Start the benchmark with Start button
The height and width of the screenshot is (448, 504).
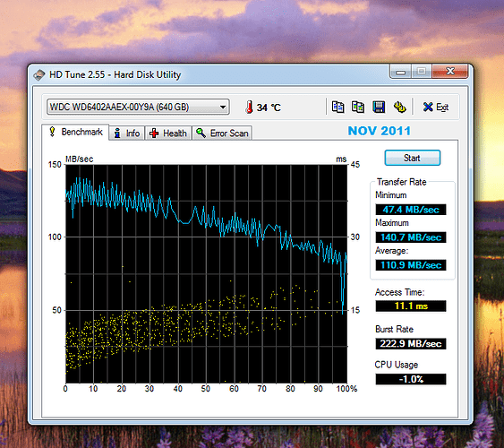412,158
